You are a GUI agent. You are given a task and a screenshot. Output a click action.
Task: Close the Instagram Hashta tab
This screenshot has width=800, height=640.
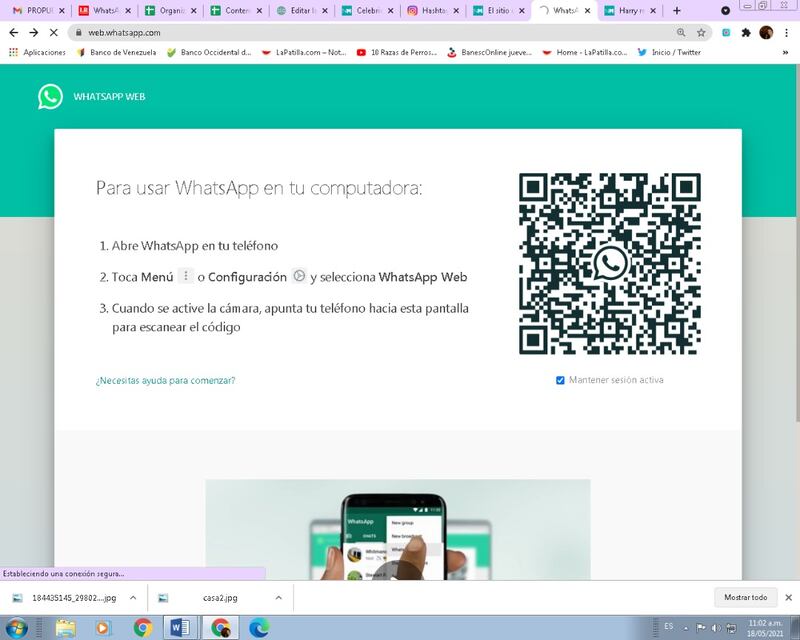click(x=456, y=10)
